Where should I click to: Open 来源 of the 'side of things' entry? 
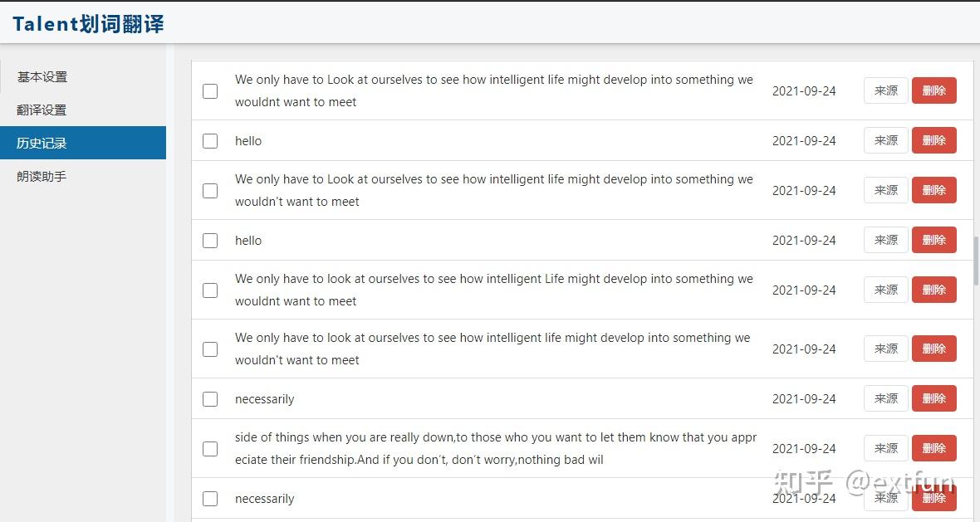[x=885, y=448]
